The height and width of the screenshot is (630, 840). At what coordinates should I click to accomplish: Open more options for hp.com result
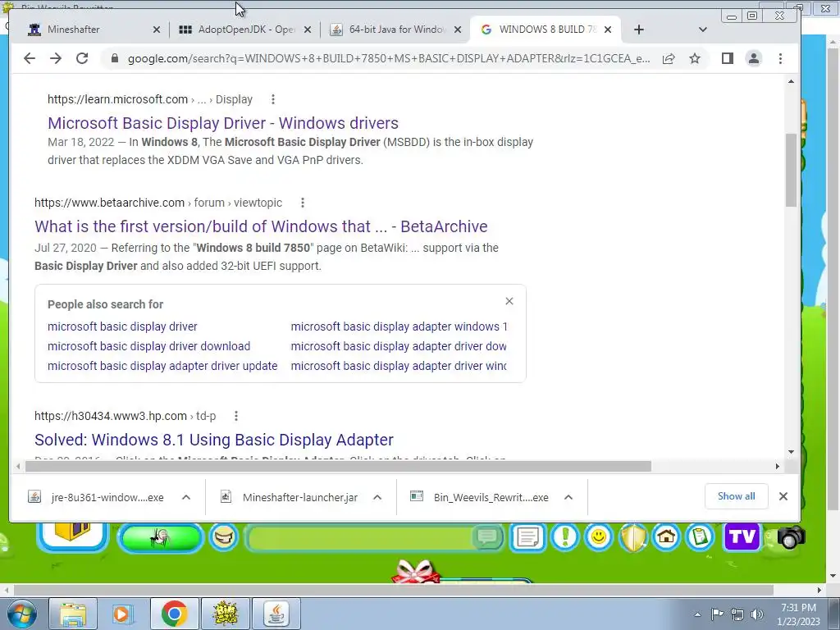pos(236,416)
